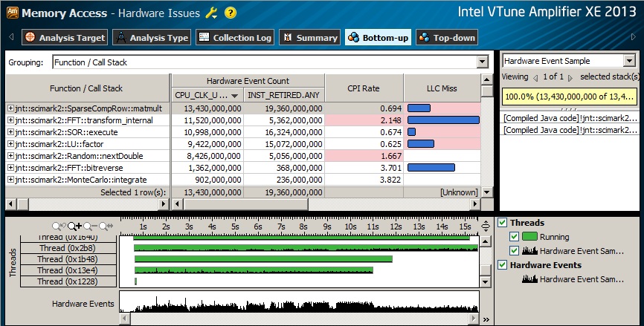644x326 pixels.
Task: Click LLC Miss bar for FFT::transform_internal
Action: [x=443, y=120]
